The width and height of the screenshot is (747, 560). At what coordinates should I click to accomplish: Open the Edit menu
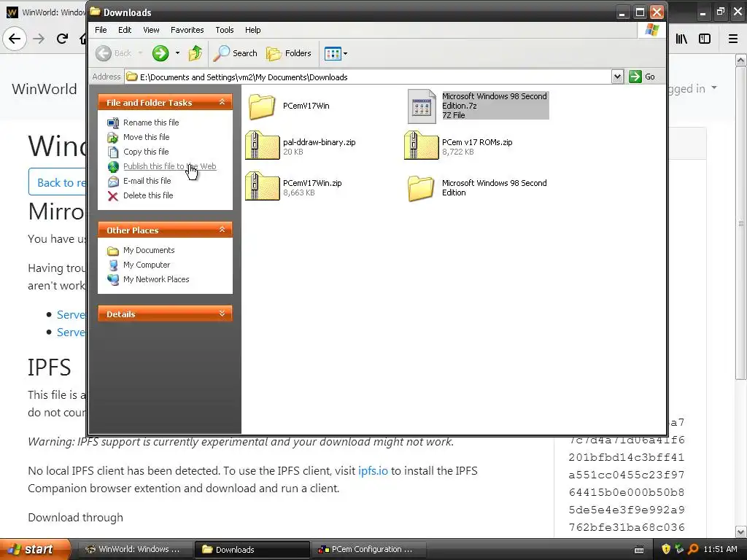125,30
